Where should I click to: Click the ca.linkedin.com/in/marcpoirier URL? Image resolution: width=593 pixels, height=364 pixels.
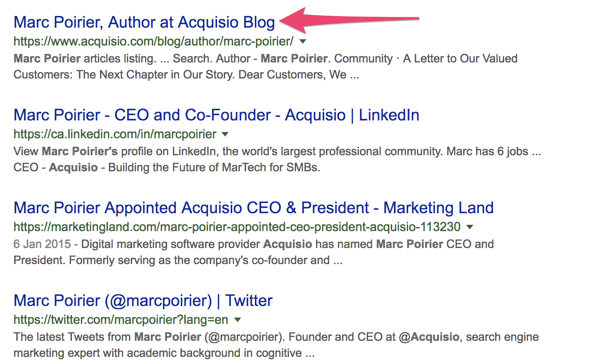click(115, 134)
